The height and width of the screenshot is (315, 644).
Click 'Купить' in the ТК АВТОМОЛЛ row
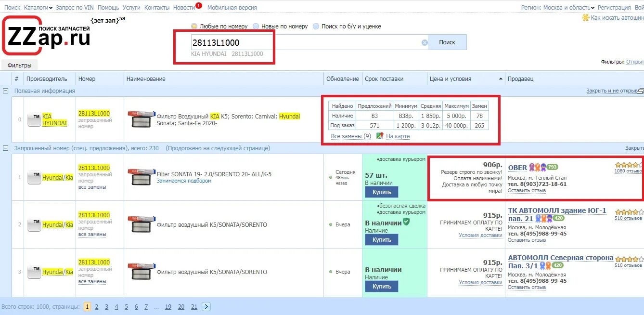click(382, 239)
